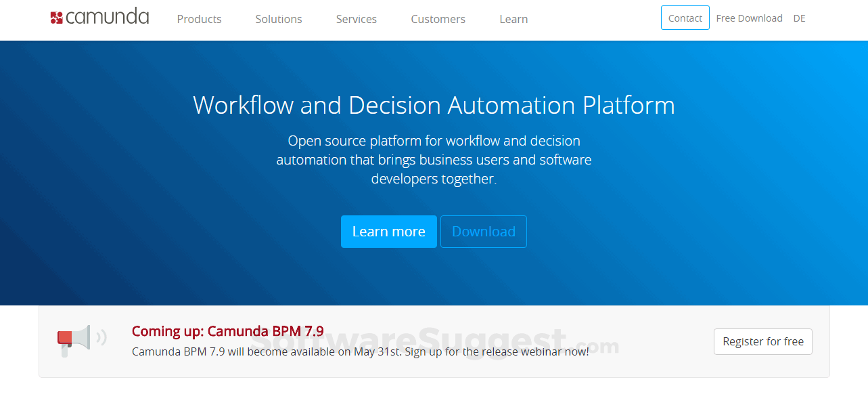The width and height of the screenshot is (868, 407).
Task: Click the 'Open source platform' description paragraph
Action: point(434,160)
